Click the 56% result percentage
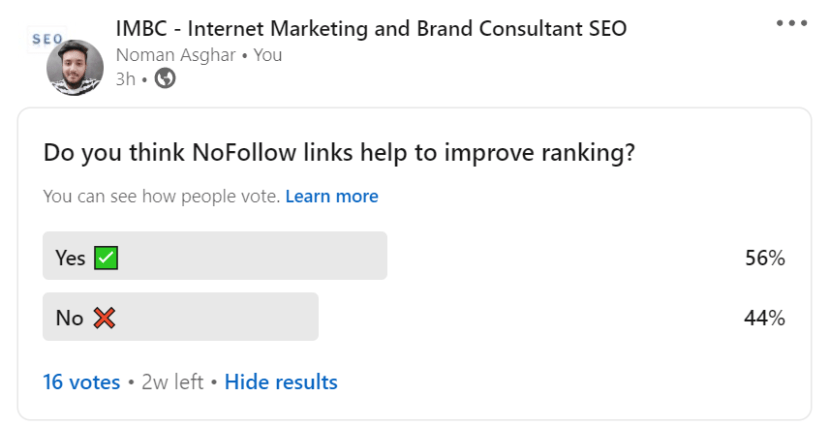Image resolution: width=830 pixels, height=427 pixels. point(765,258)
